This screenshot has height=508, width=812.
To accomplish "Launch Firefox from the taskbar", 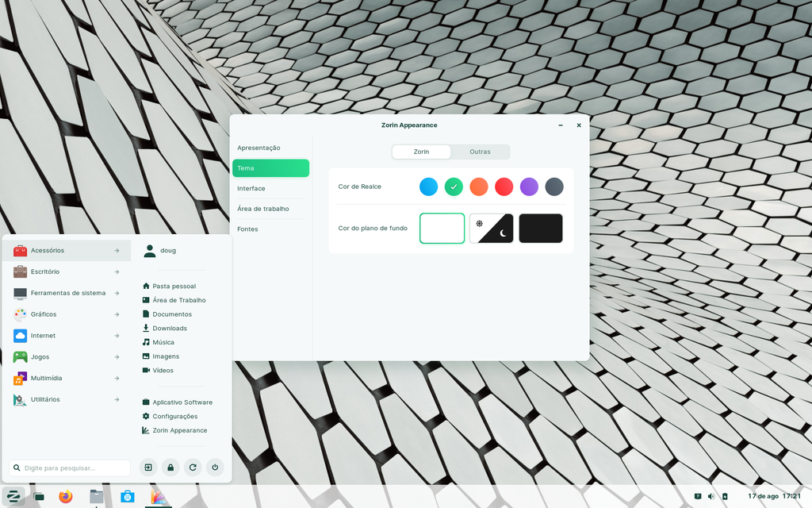I will pyautogui.click(x=66, y=497).
